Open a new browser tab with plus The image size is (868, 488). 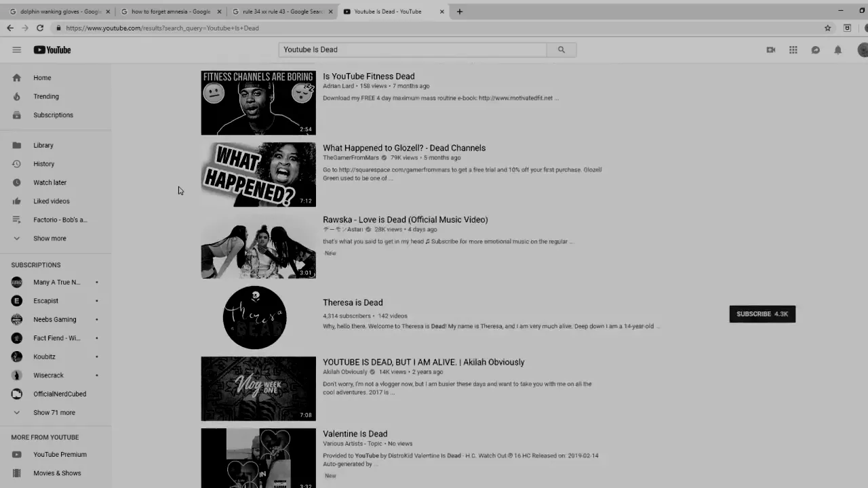coord(459,12)
